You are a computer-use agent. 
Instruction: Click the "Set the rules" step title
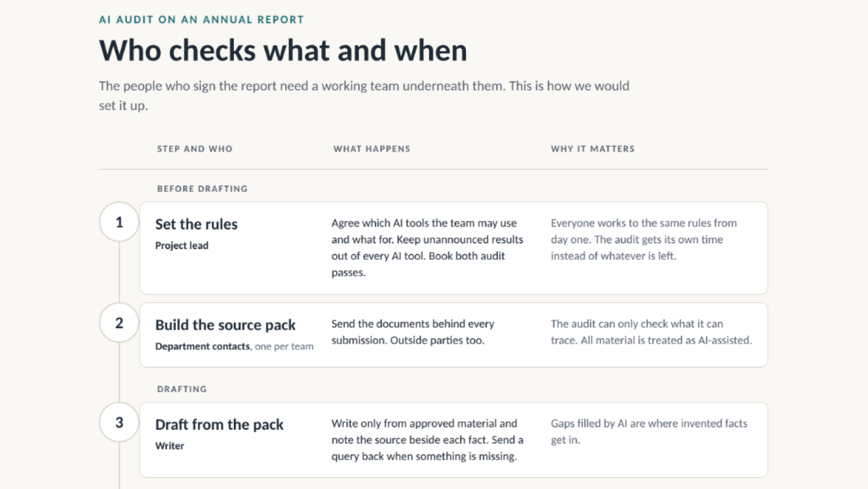196,224
